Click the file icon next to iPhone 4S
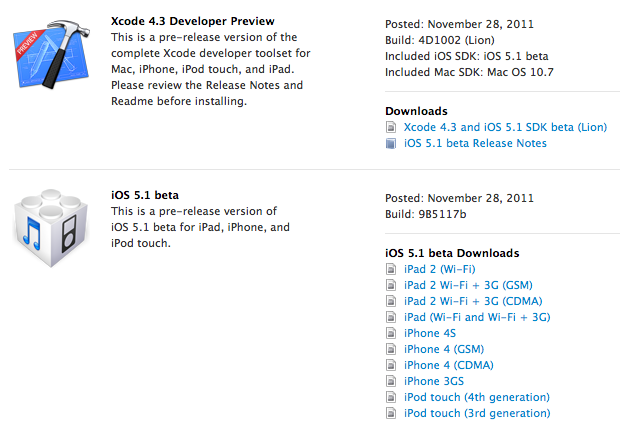The width and height of the screenshot is (620, 429). tap(391, 334)
